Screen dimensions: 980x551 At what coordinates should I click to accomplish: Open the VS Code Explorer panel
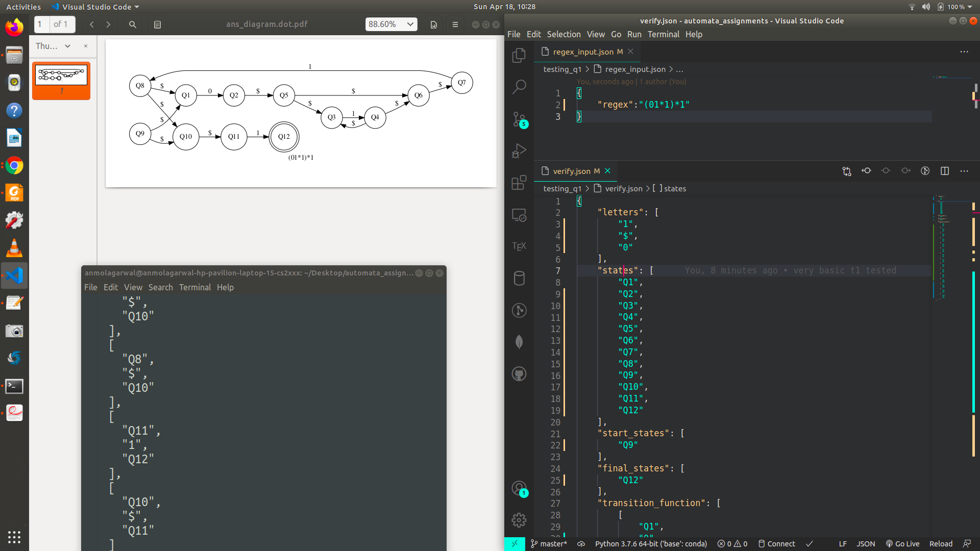[519, 55]
